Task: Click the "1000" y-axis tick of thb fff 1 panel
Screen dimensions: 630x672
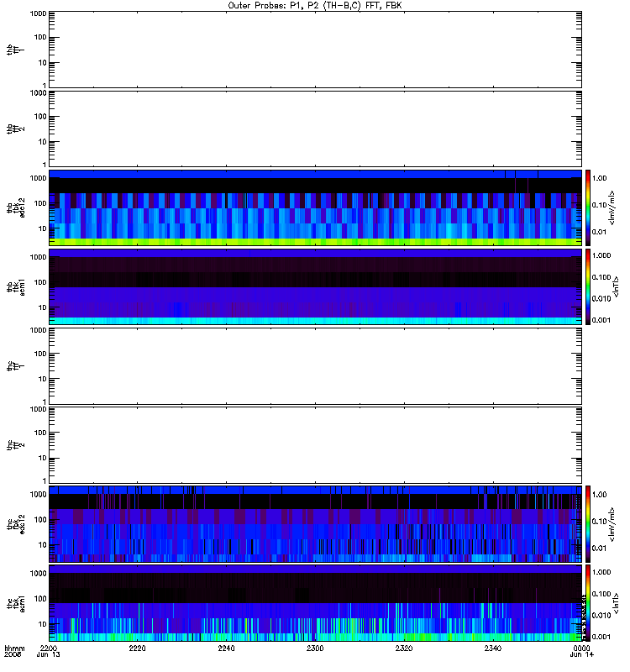Action: 38,13
